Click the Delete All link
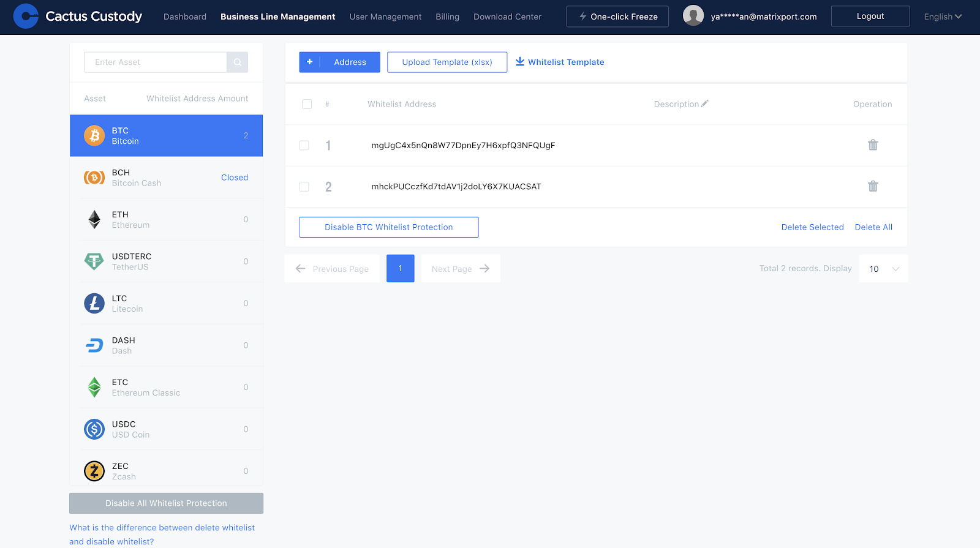The height and width of the screenshot is (548, 980). click(873, 227)
